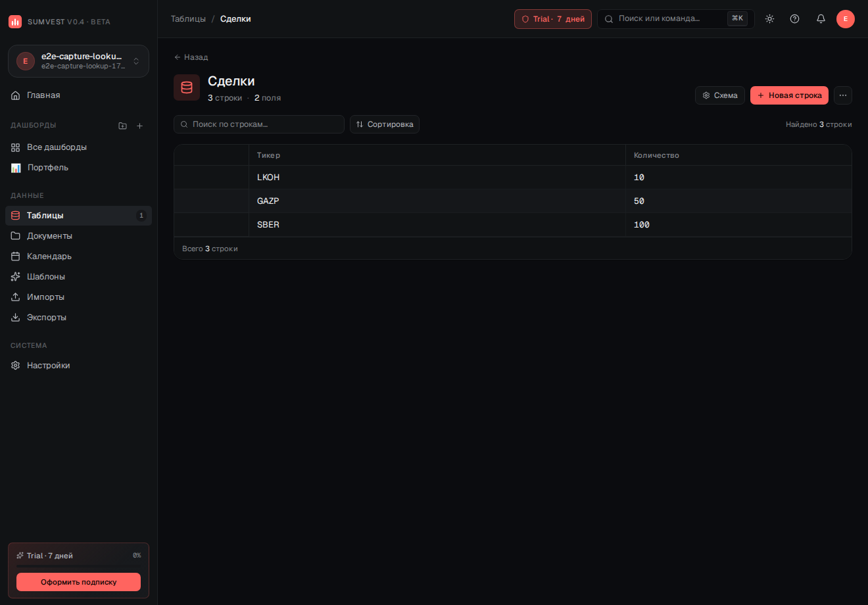The height and width of the screenshot is (605, 868).
Task: Click the GAZP cell
Action: pyautogui.click(x=437, y=201)
